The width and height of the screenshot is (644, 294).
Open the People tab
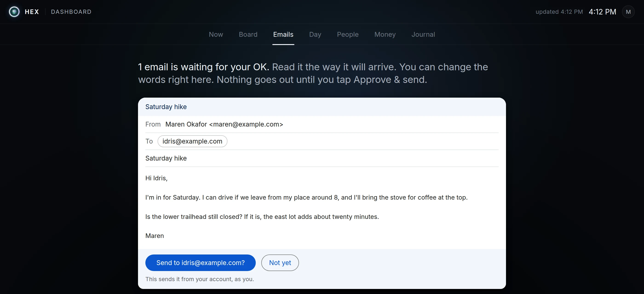click(x=348, y=34)
